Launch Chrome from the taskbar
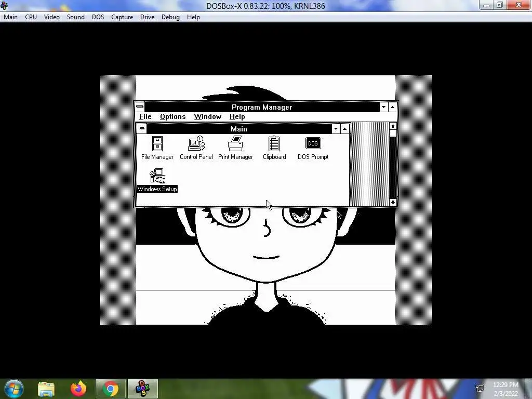532x399 pixels. click(x=111, y=389)
